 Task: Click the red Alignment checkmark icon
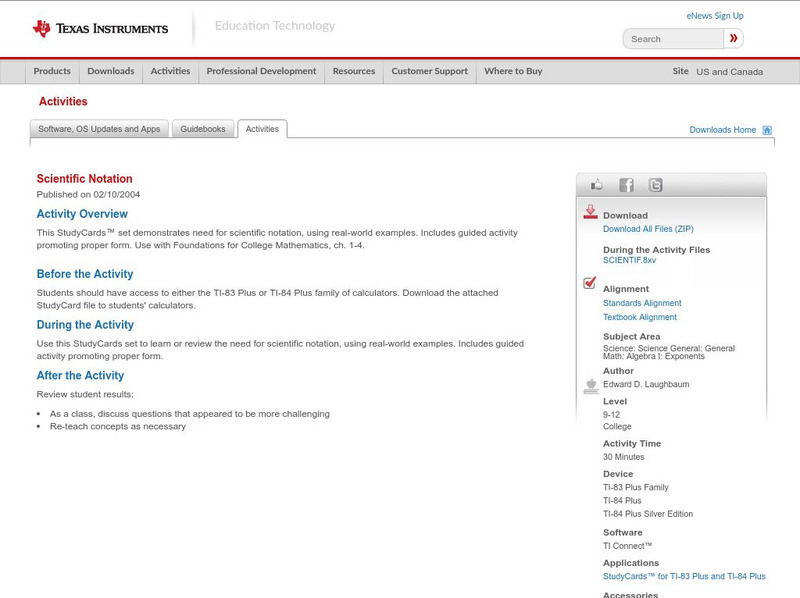click(x=590, y=284)
